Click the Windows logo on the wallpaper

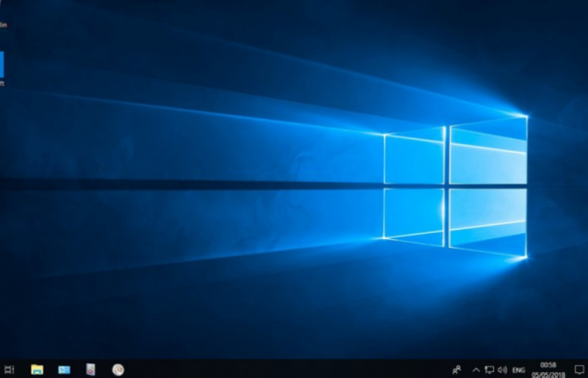coord(454,188)
